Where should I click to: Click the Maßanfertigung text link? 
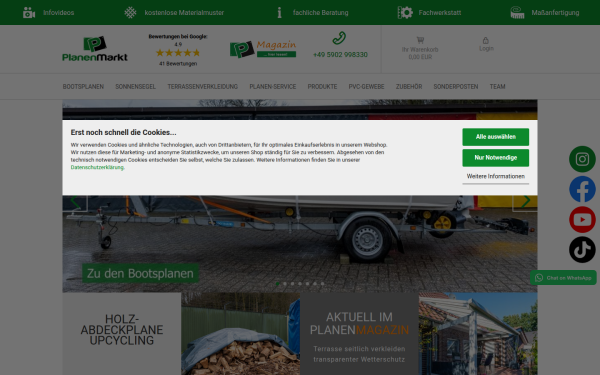coord(555,13)
